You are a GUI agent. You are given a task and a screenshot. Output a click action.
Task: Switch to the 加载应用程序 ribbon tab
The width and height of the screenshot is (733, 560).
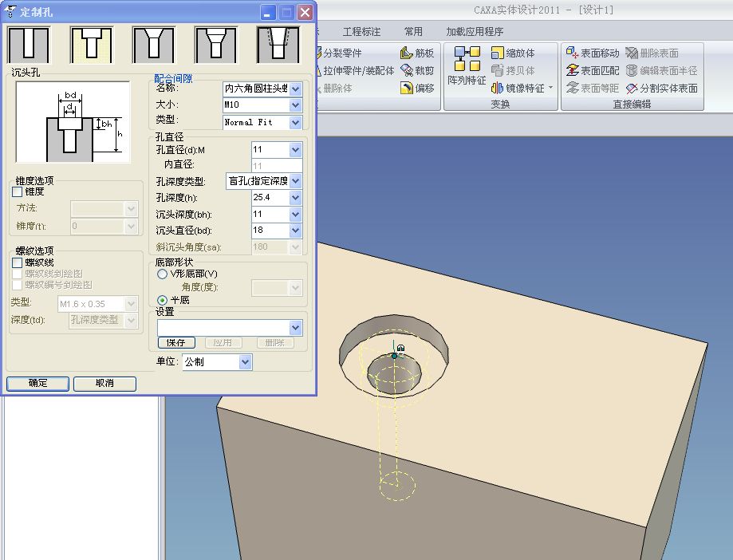click(x=475, y=32)
